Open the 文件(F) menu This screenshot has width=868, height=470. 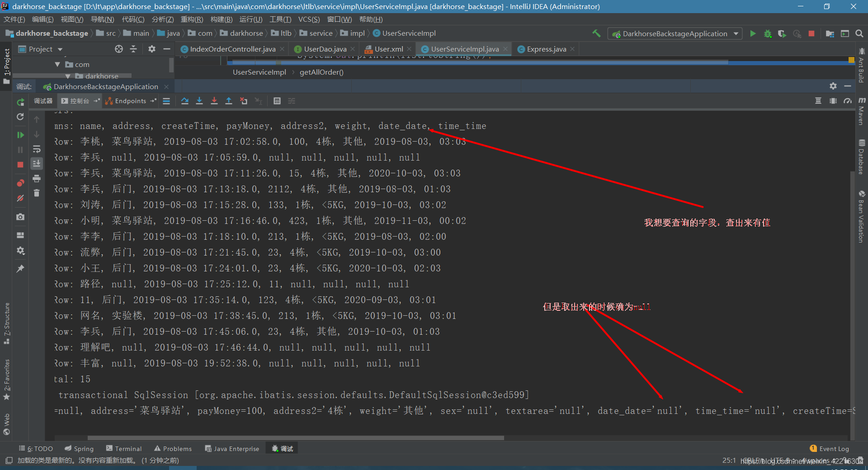pos(14,19)
